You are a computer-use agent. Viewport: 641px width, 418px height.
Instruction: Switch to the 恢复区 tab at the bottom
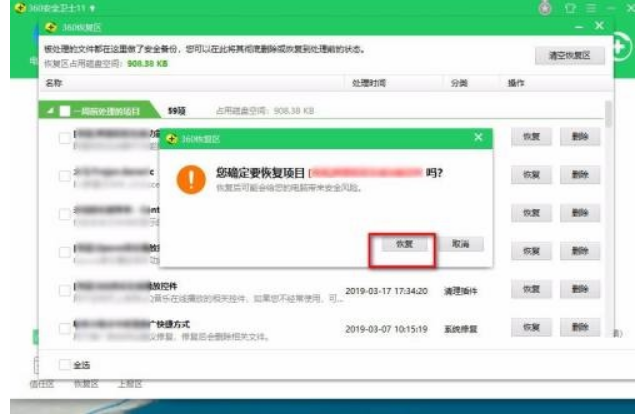coord(86,384)
